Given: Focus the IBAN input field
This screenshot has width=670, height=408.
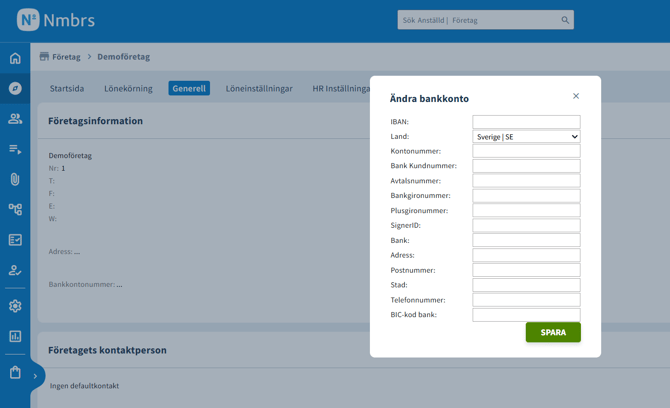Looking at the screenshot, I should pyautogui.click(x=526, y=122).
